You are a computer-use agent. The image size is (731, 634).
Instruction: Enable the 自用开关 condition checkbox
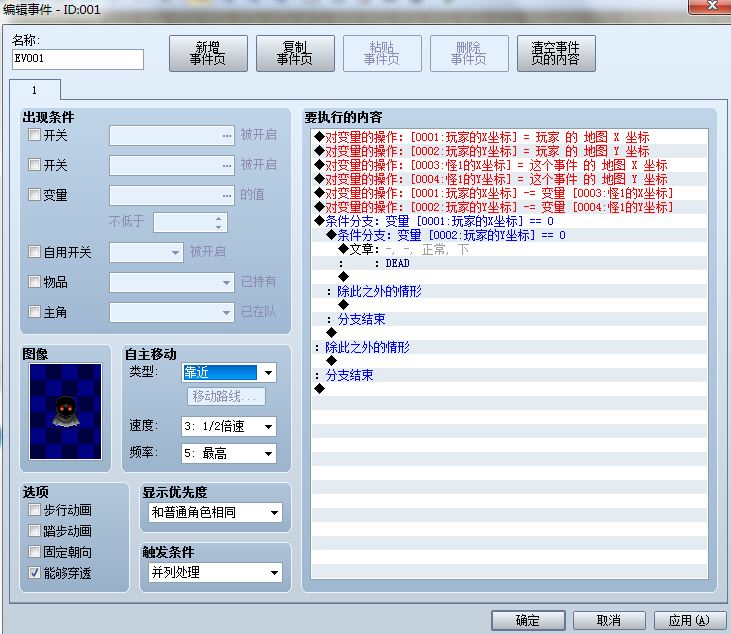click(x=34, y=252)
